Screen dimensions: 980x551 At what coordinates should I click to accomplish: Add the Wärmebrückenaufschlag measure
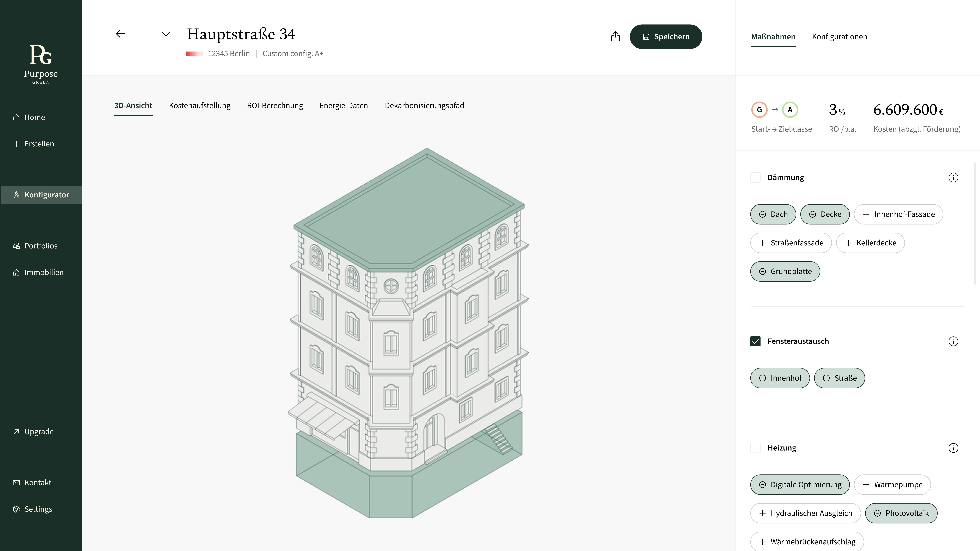(807, 541)
